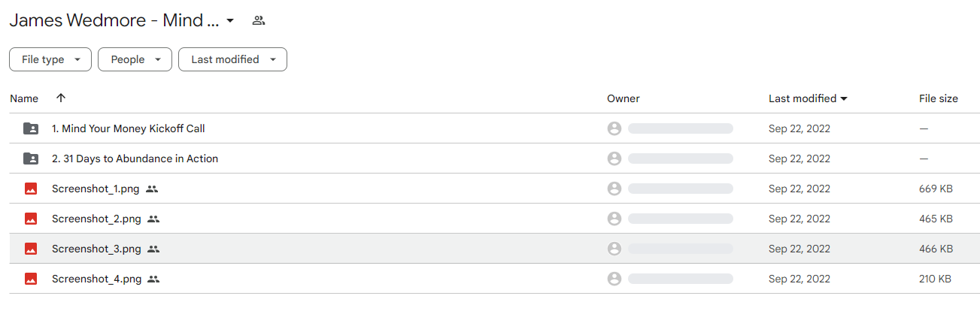The image size is (980, 314).
Task: Toggle name sort direction arrow
Action: (61, 98)
